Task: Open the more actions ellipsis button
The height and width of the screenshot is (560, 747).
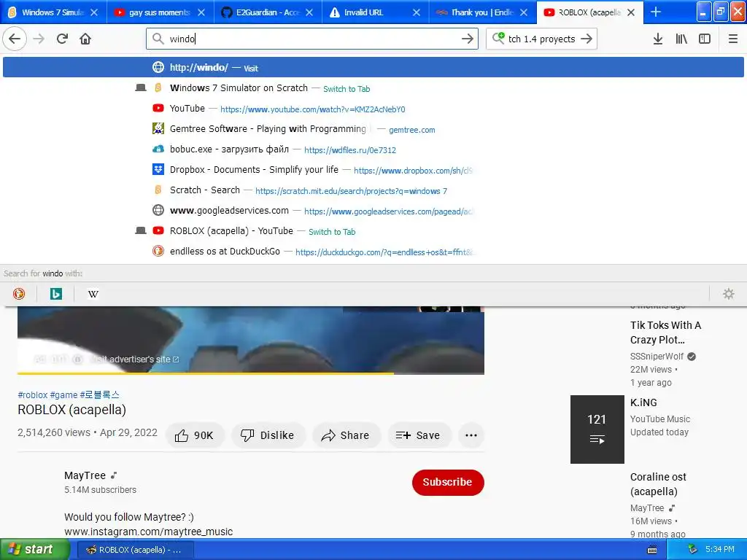Action: (471, 435)
